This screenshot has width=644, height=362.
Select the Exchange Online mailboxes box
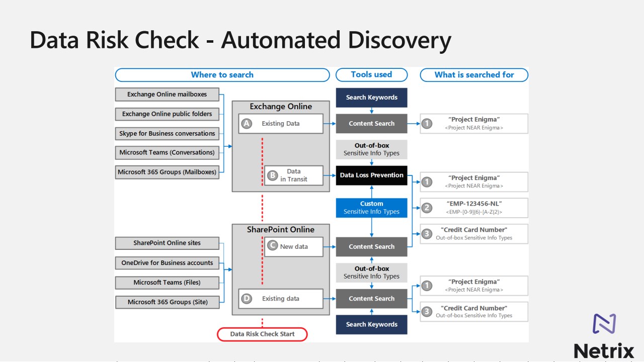167,94
